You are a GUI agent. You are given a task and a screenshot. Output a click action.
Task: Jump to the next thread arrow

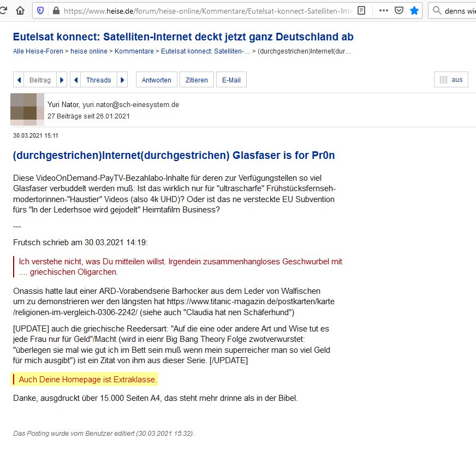pos(122,80)
